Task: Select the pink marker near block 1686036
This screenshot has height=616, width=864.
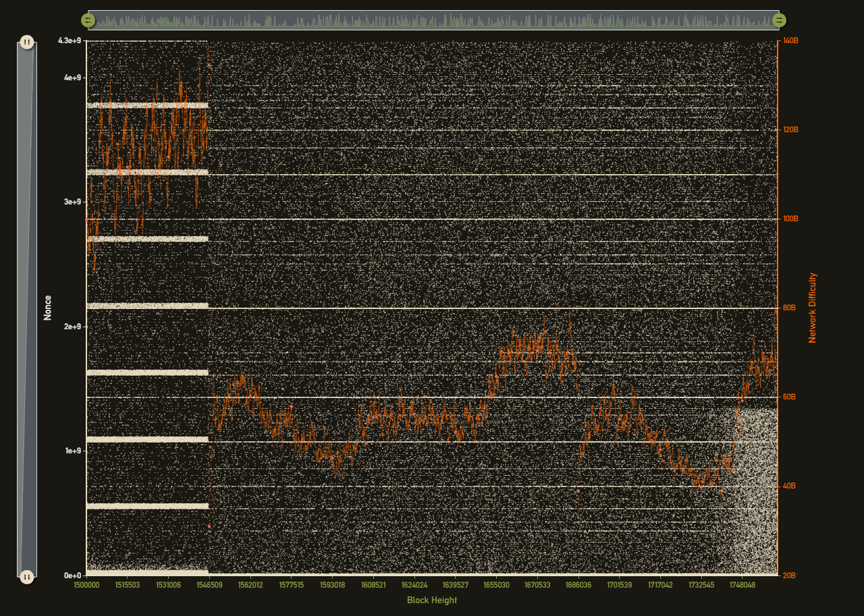Action: [578, 491]
